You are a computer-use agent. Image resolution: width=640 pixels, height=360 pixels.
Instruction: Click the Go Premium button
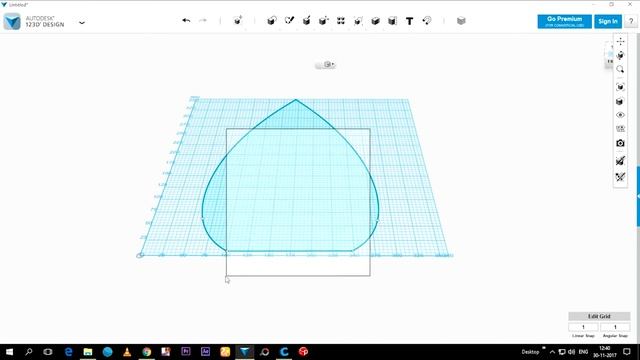(x=564, y=22)
